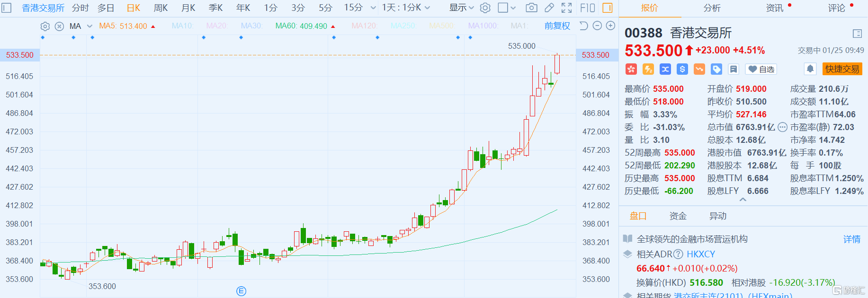Open total market cap more options icon
The image size is (868, 298).
pyautogui.click(x=782, y=127)
